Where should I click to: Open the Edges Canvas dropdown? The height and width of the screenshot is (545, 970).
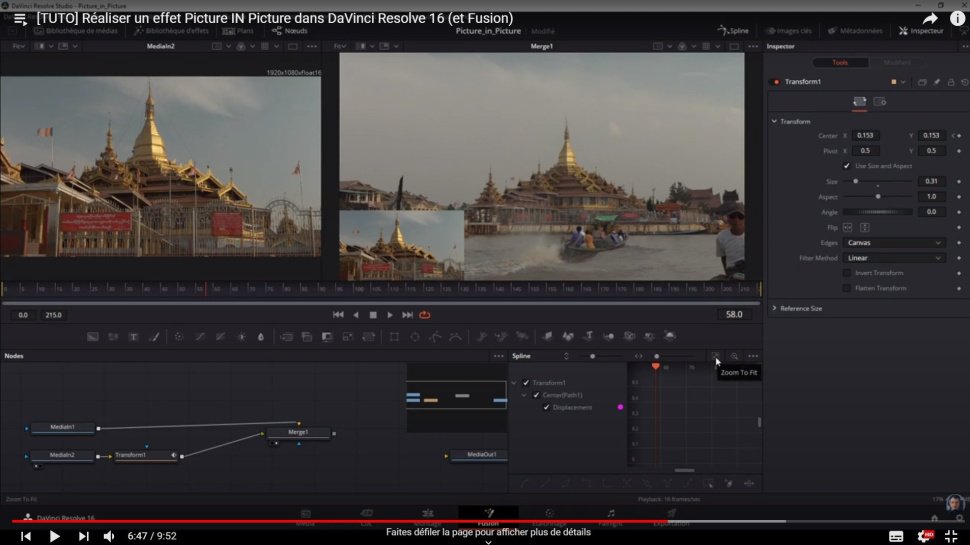coord(894,242)
